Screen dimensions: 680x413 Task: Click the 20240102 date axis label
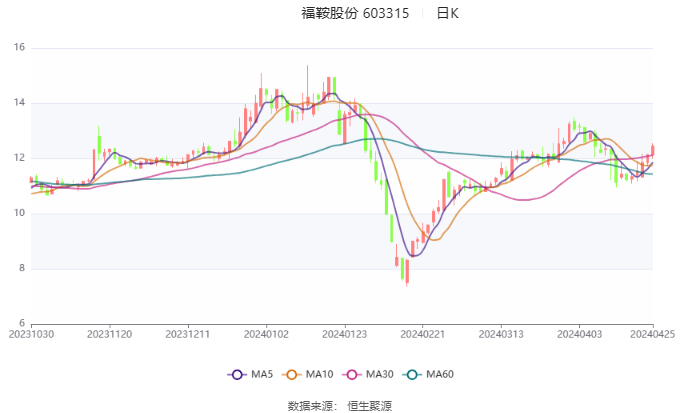pyautogui.click(x=266, y=334)
